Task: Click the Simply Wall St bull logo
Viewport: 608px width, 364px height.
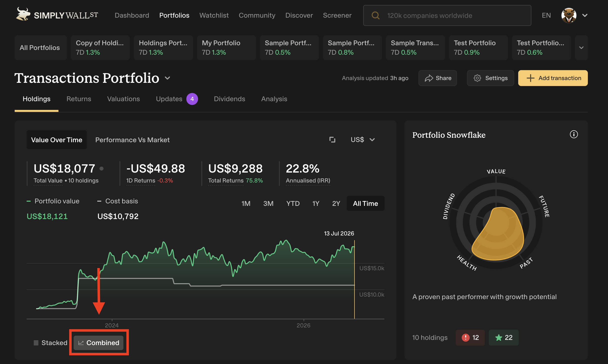Action: click(23, 14)
